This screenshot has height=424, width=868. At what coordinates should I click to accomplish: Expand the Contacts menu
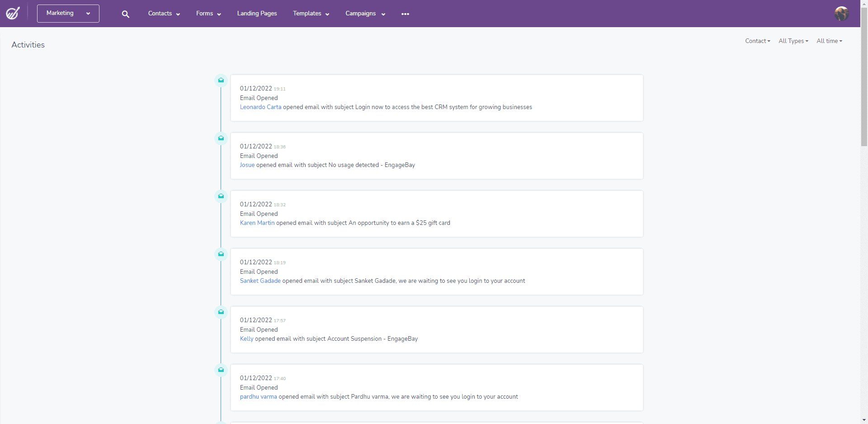[164, 14]
